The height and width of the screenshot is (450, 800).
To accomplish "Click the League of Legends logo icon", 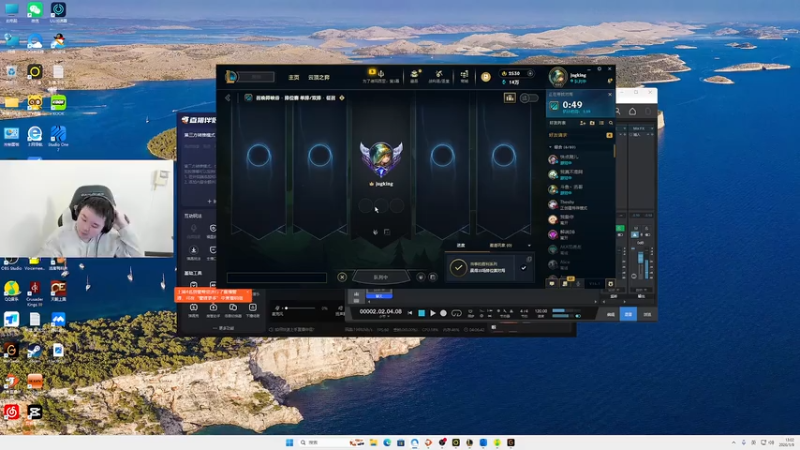I will pyautogui.click(x=231, y=77).
